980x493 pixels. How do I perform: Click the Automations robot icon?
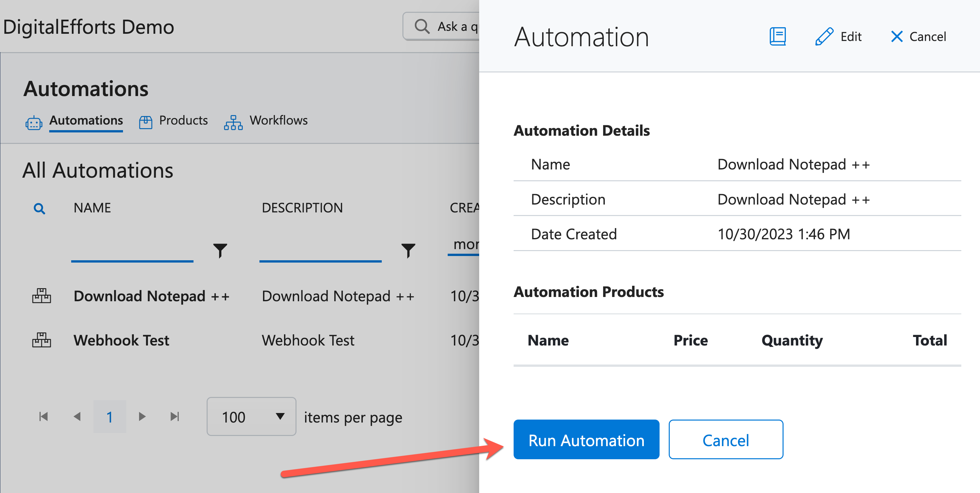click(x=34, y=122)
